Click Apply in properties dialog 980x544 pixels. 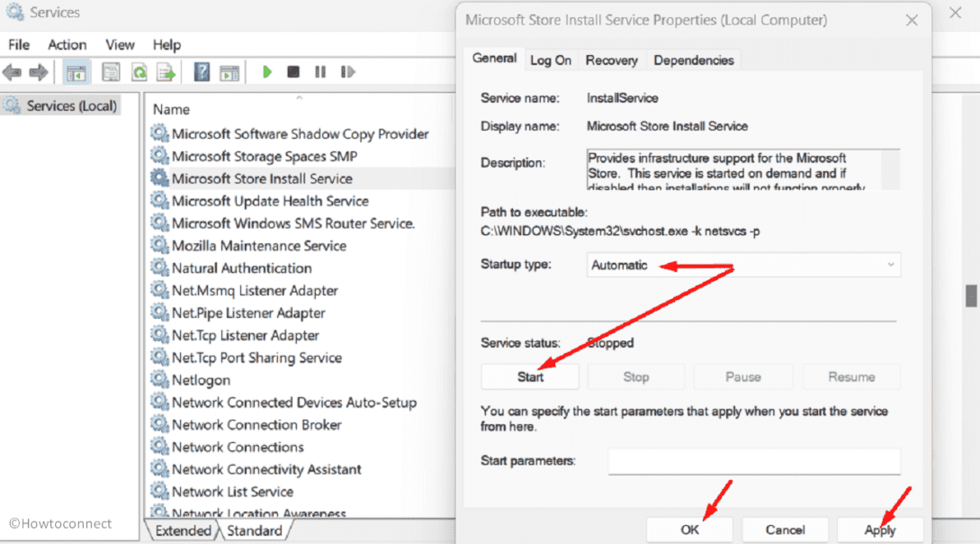coord(880,530)
